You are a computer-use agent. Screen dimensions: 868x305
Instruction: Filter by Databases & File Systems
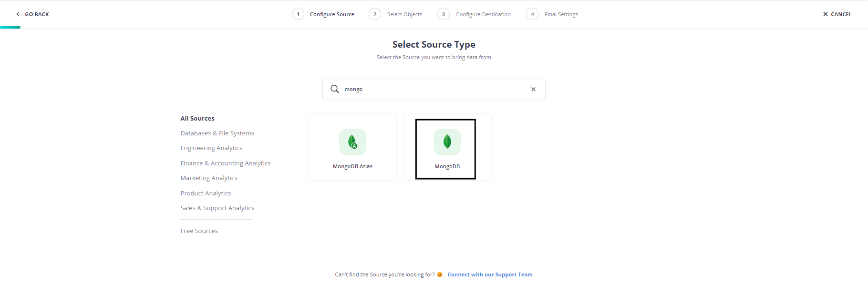pyautogui.click(x=217, y=133)
